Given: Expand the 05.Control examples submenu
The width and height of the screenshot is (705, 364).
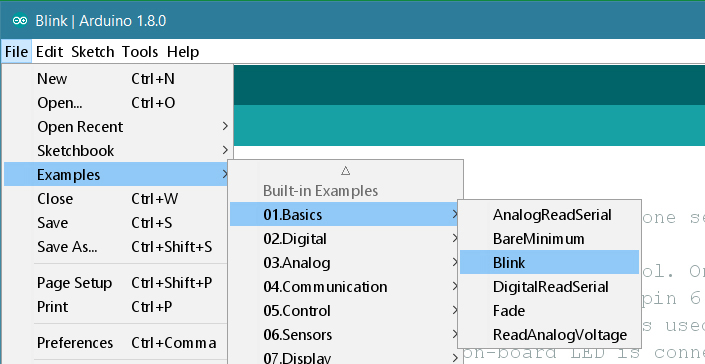Looking at the screenshot, I should coord(346,311).
